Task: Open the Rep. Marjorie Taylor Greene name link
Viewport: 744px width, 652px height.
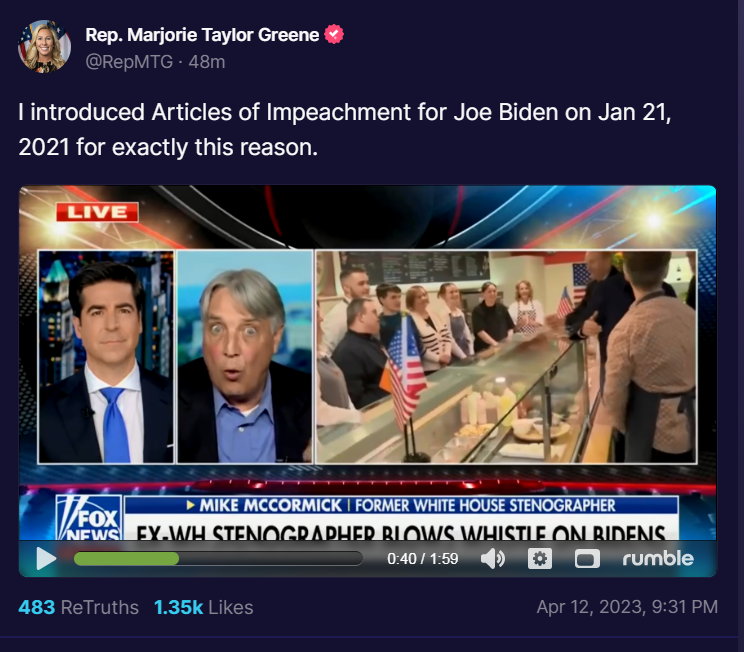Action: pos(202,35)
